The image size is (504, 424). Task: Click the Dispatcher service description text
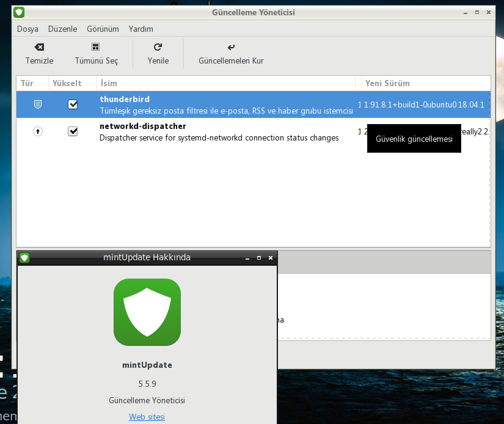click(x=219, y=138)
